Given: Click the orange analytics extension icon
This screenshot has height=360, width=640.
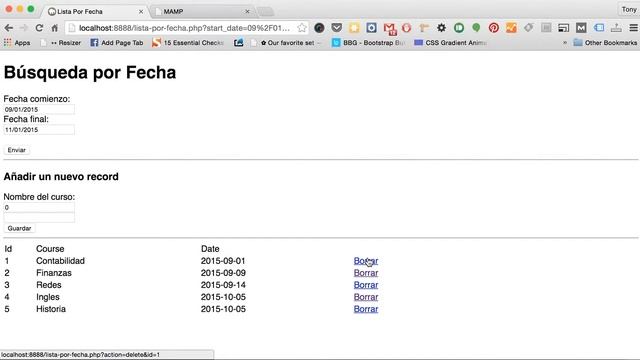Looking at the screenshot, I should [x=511, y=28].
